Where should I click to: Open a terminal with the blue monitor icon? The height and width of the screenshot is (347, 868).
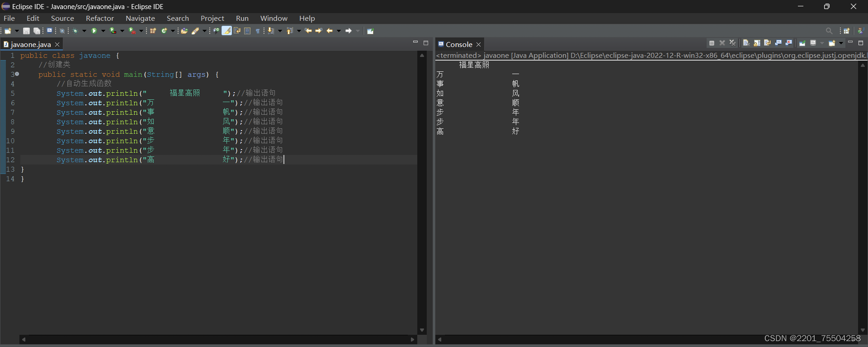tap(49, 30)
